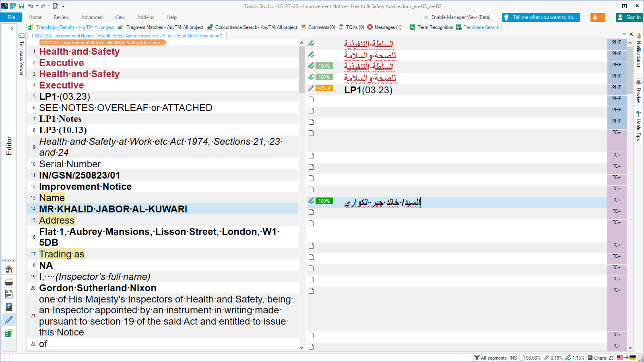644x362 pixels.
Task: Click the Tell me what you want to do box
Action: point(541,17)
